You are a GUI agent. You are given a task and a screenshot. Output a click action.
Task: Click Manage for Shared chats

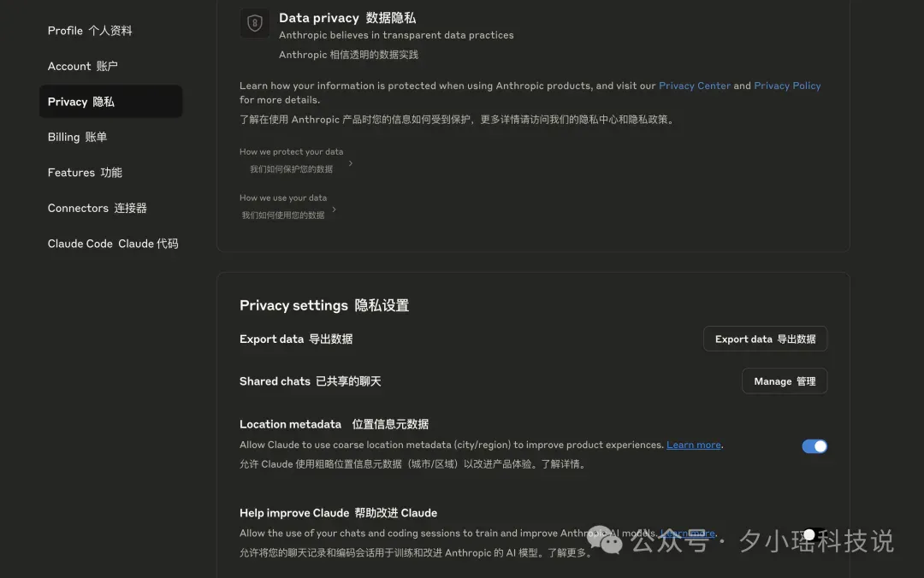click(785, 381)
